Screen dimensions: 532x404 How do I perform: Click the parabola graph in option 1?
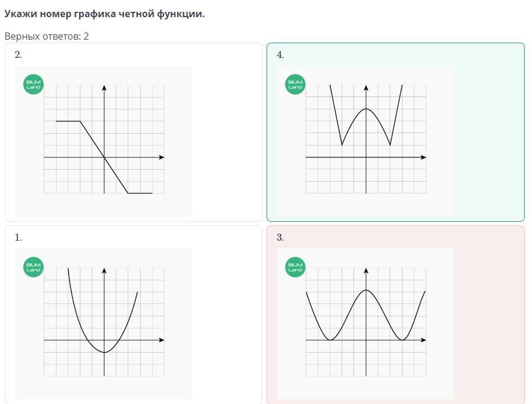click(104, 323)
